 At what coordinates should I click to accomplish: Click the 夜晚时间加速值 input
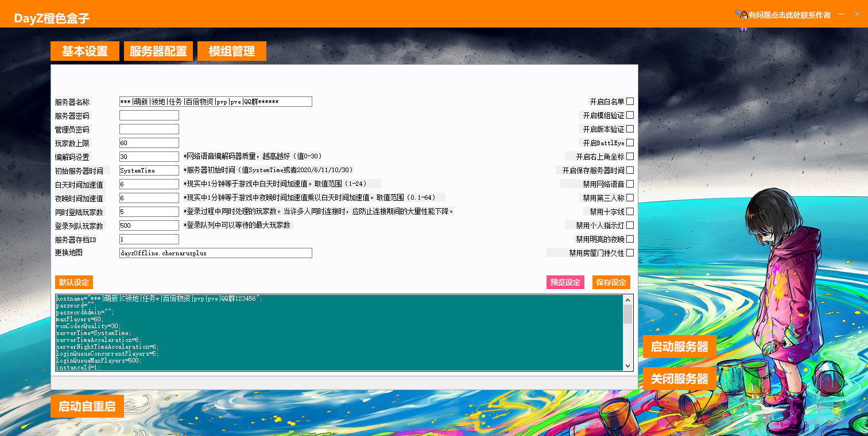point(149,198)
